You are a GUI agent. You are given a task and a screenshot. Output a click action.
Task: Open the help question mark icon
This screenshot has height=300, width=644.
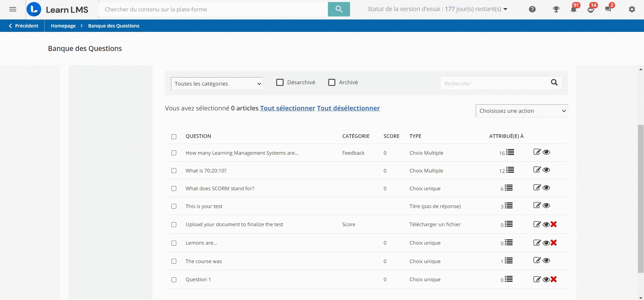pos(532,9)
